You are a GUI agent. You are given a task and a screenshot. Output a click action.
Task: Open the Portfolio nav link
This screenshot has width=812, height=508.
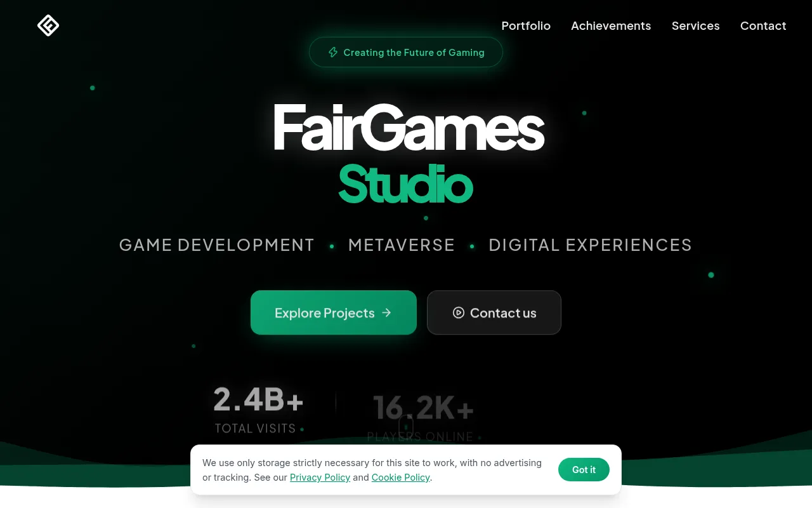(x=526, y=26)
